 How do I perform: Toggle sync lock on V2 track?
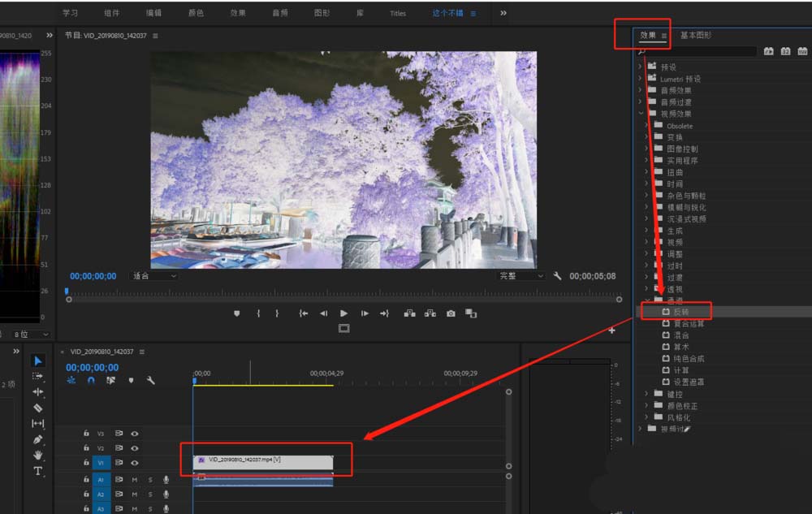tap(119, 447)
